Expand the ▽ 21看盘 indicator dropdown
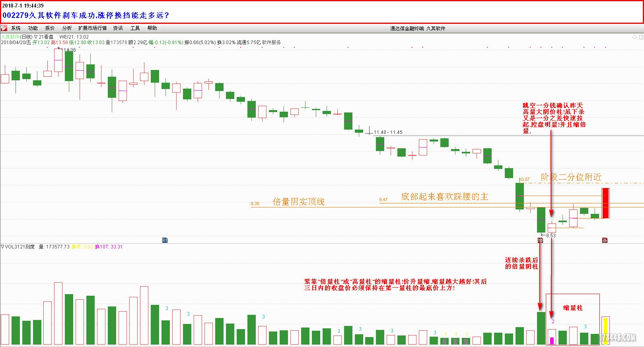 point(44,37)
